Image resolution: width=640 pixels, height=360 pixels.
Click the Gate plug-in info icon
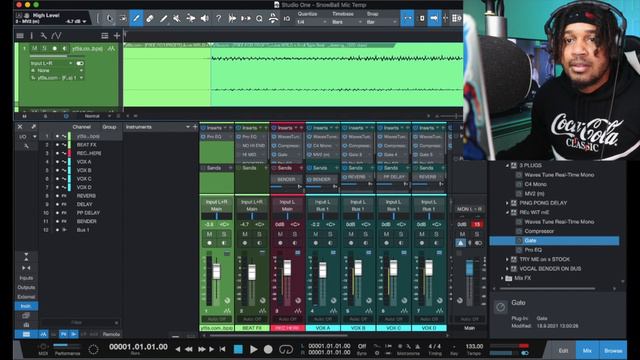click(x=500, y=307)
